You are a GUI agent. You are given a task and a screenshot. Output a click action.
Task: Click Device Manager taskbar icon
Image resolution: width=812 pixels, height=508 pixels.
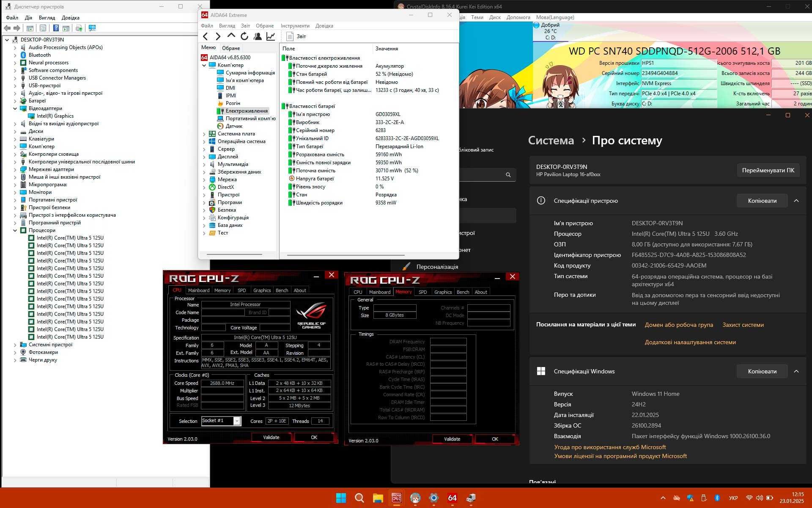(x=471, y=498)
